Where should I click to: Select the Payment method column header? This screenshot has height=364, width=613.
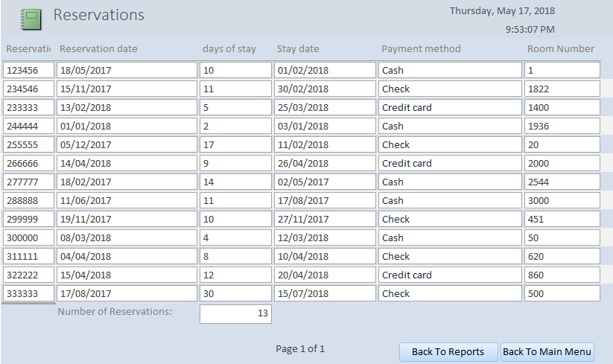tap(421, 49)
